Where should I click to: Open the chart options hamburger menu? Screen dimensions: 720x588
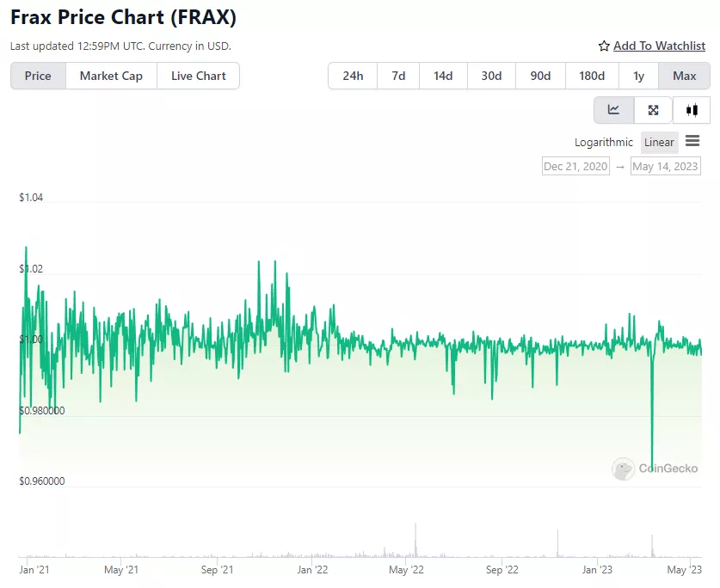[693, 142]
